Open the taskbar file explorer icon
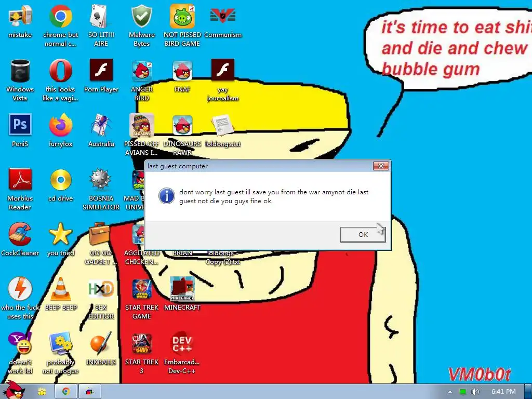 pos(42,392)
